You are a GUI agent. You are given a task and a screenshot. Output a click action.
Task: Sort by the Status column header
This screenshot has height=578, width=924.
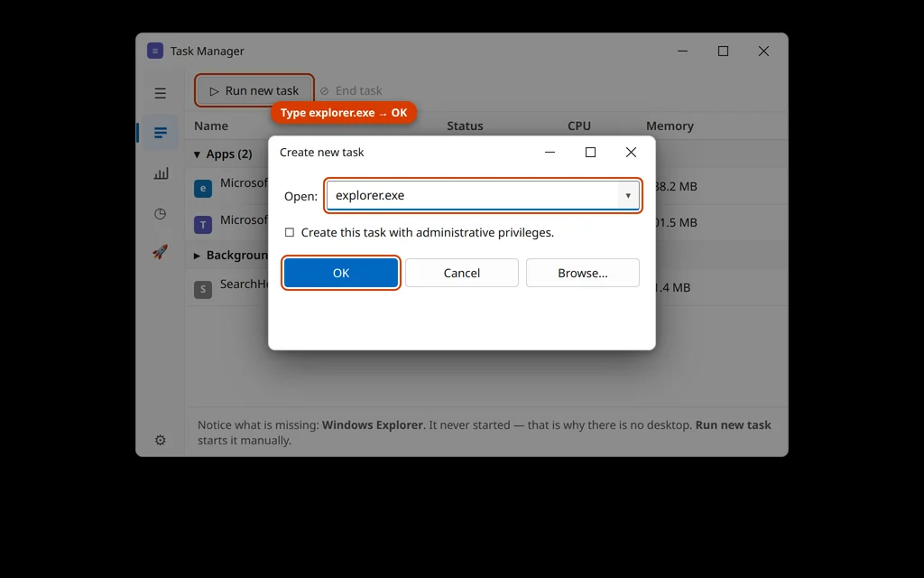point(465,126)
